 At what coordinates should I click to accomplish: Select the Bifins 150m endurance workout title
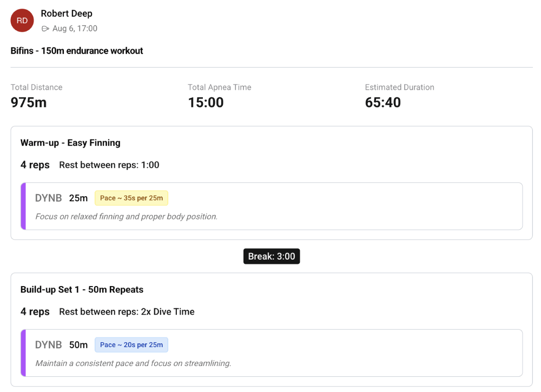point(77,51)
